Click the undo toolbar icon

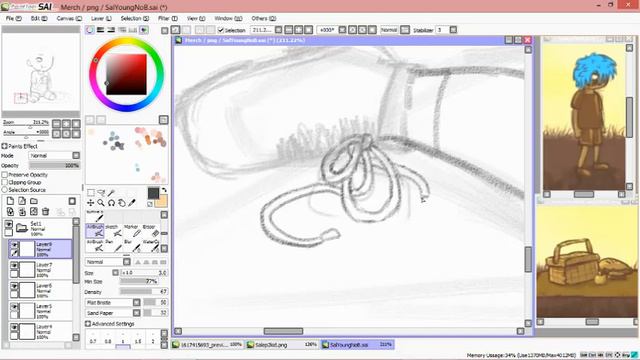(175, 30)
